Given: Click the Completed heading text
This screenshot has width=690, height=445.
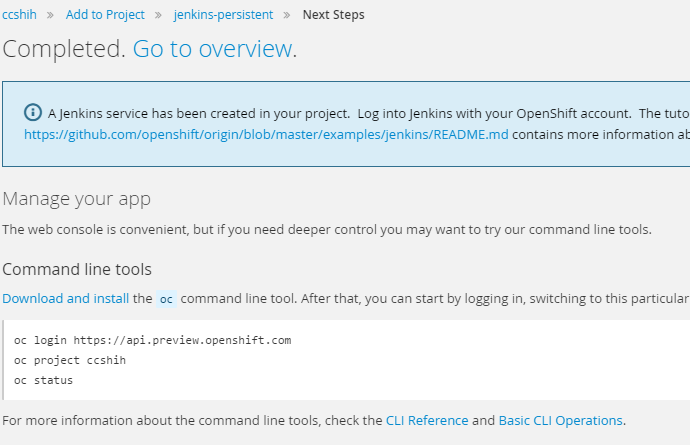Looking at the screenshot, I should (64, 48).
